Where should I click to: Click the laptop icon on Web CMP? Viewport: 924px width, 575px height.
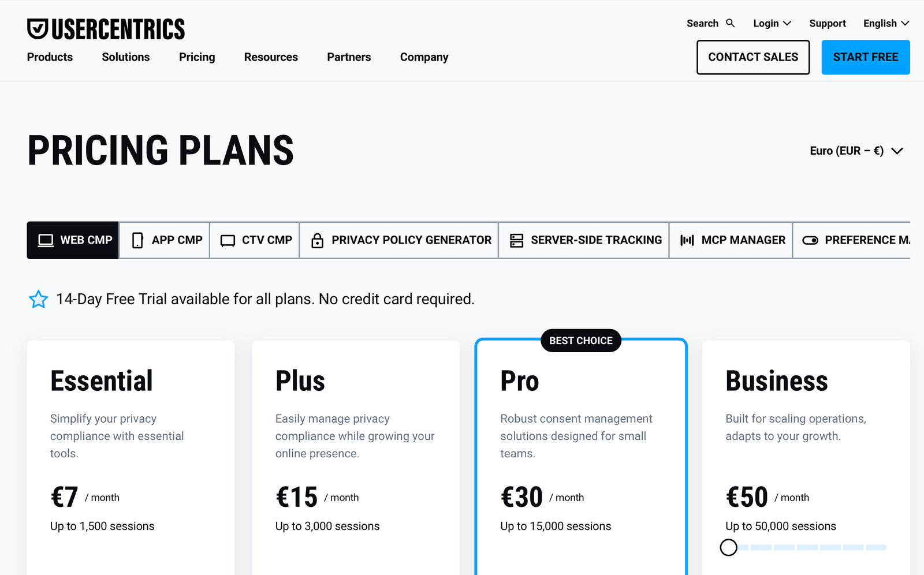coord(46,240)
